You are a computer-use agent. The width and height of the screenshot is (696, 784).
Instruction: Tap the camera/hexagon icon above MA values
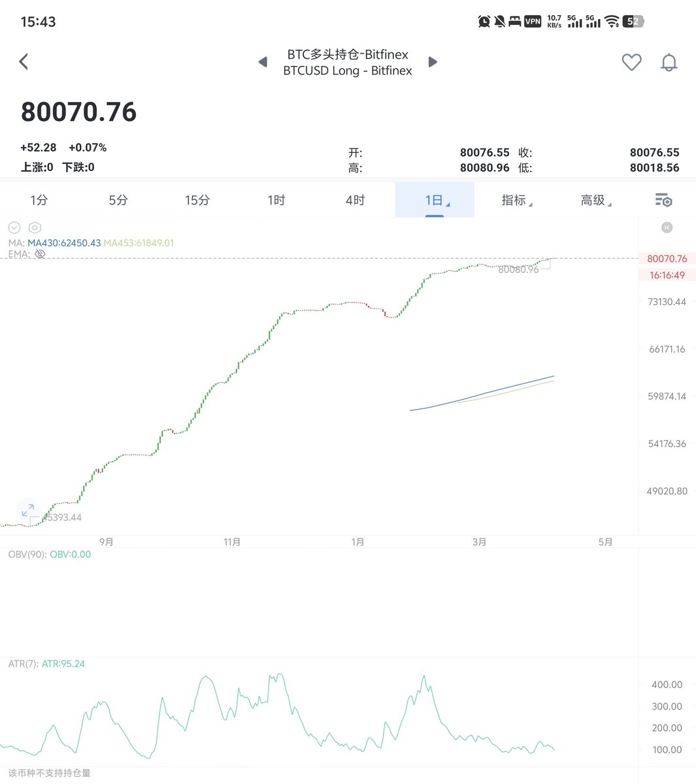pyautogui.click(x=35, y=227)
